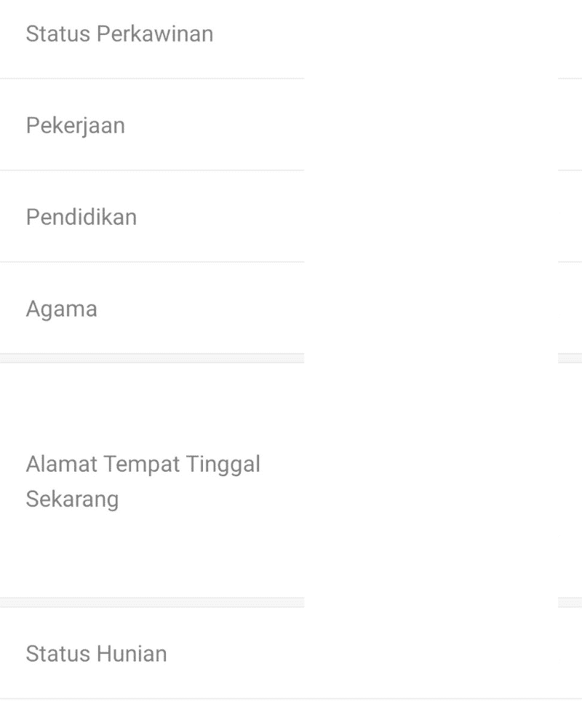Select the Pekerjaan label
The height and width of the screenshot is (728, 582).
coord(75,124)
